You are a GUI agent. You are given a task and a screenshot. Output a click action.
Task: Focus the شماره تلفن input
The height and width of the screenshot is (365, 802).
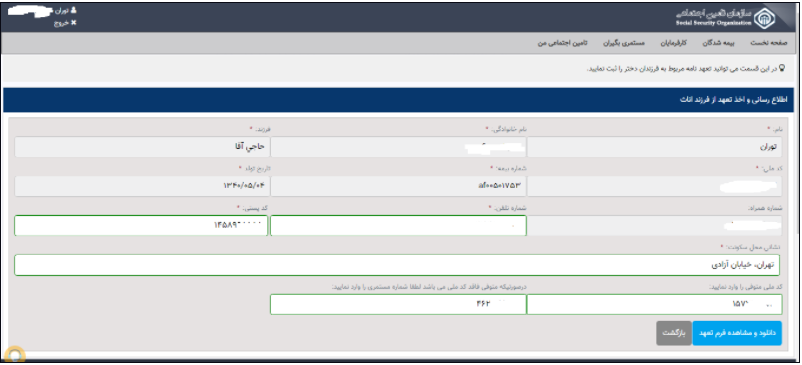coord(398,225)
